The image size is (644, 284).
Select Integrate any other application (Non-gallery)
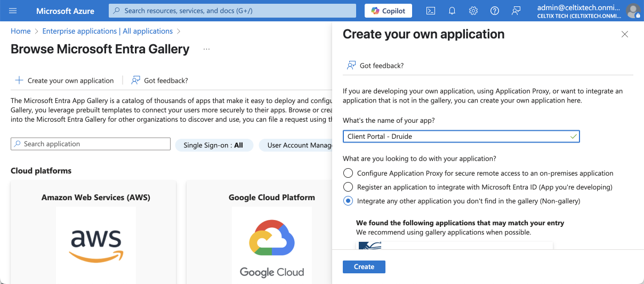pyautogui.click(x=348, y=201)
